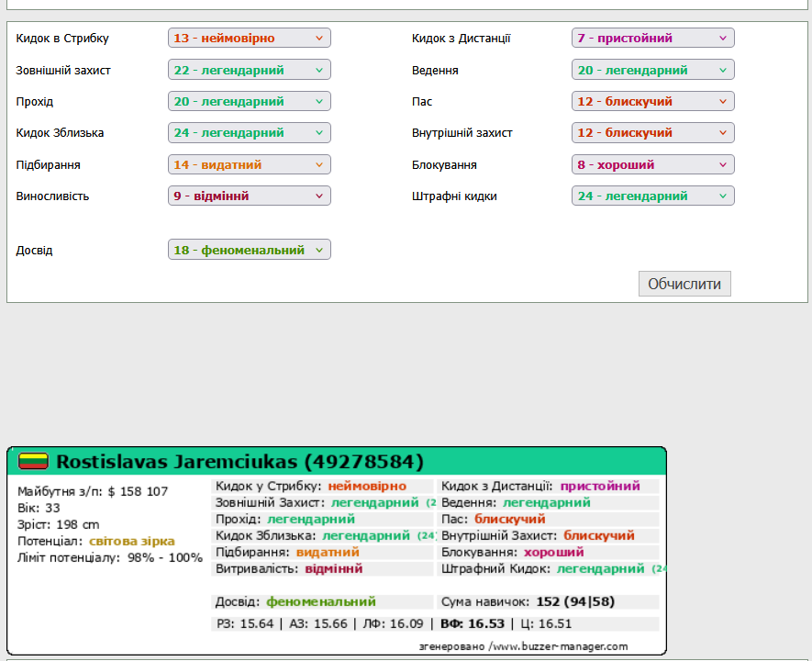Click the Ц: 16.51 rating
The image size is (812, 661).
click(546, 623)
